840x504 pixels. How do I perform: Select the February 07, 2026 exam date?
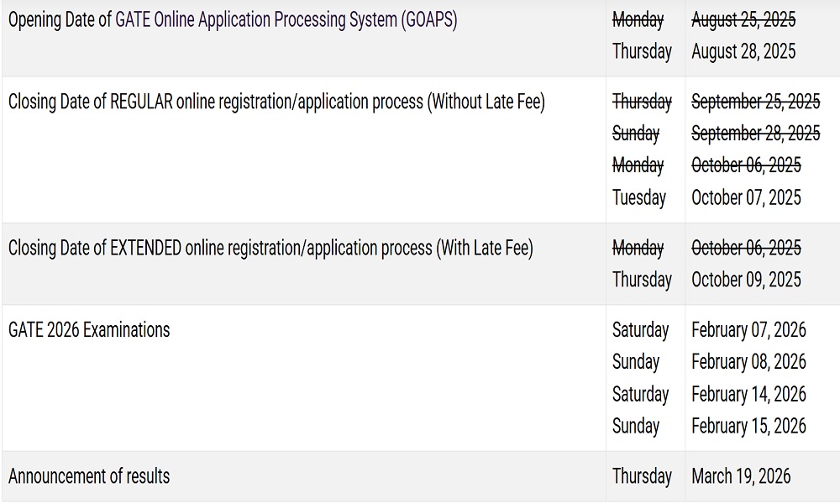point(748,330)
